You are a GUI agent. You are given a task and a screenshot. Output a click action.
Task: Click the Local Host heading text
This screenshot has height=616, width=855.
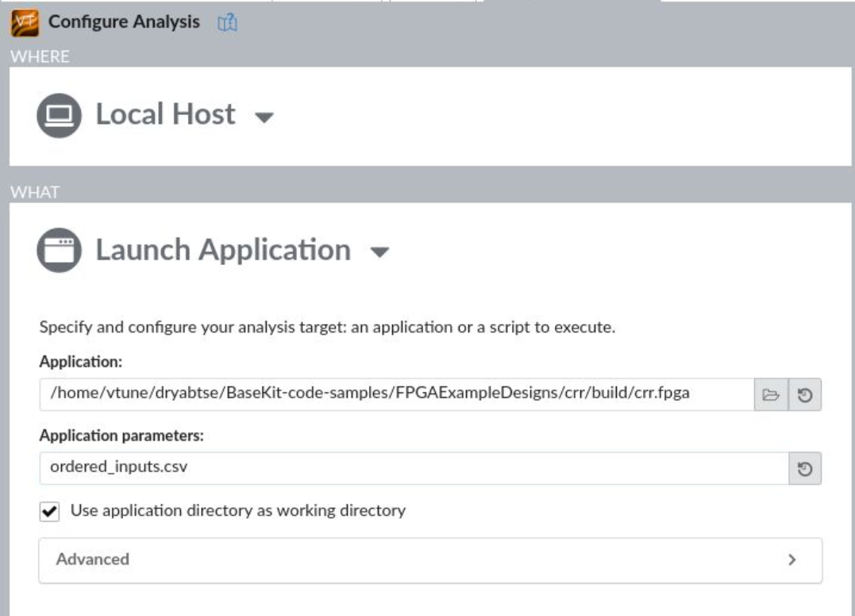point(165,114)
